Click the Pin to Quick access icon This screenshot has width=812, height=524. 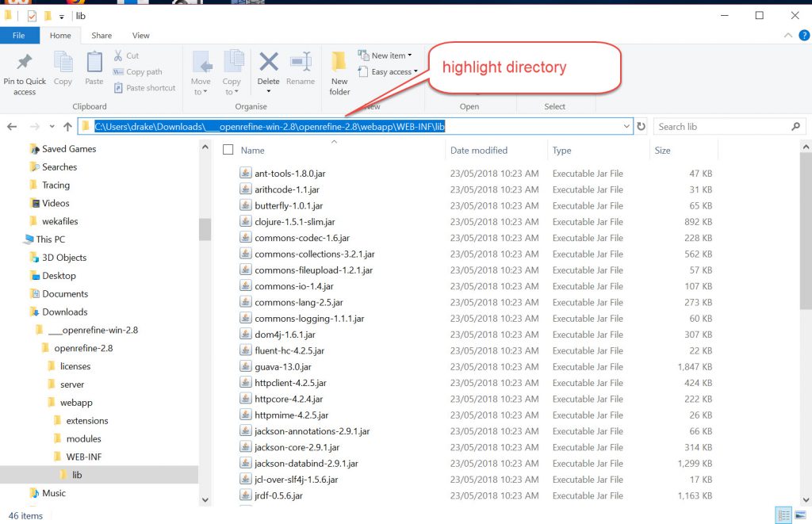click(x=24, y=65)
